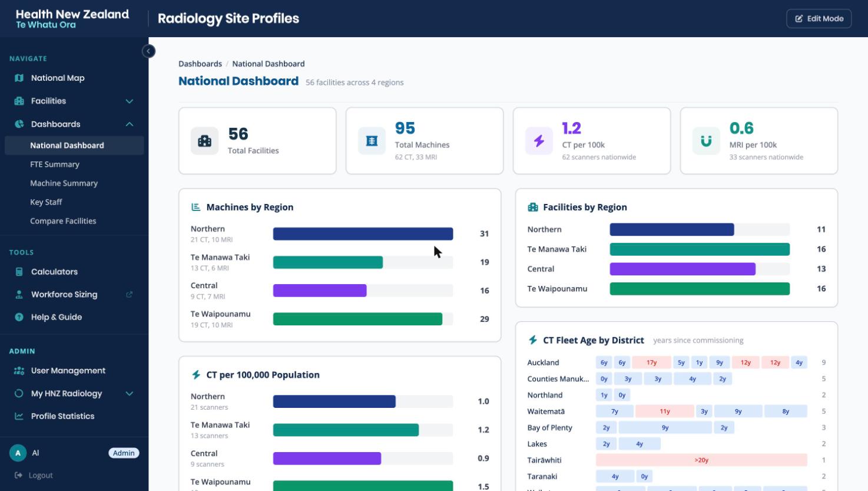Click the Calculators icon under Tools

(x=19, y=272)
